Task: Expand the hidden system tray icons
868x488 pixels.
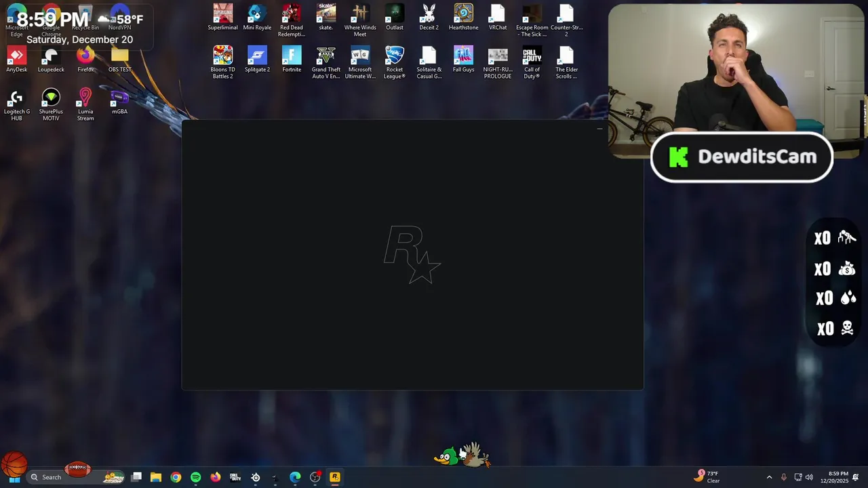Action: [x=769, y=477]
